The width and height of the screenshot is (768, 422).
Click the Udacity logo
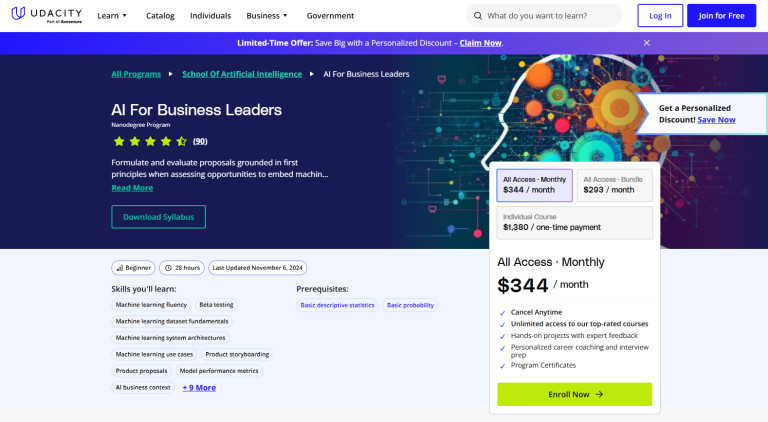click(47, 15)
